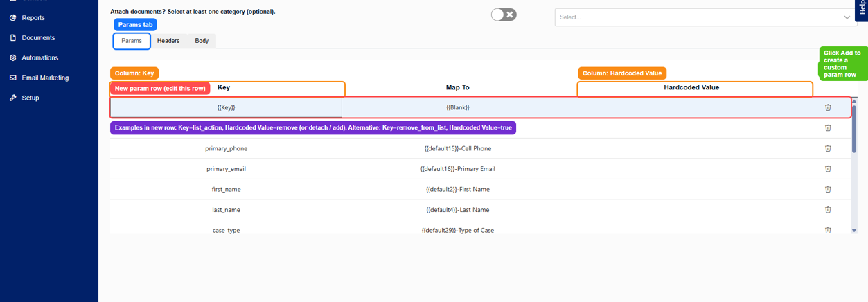Click the Key column header
Screen dimensions: 868x302
click(x=224, y=88)
